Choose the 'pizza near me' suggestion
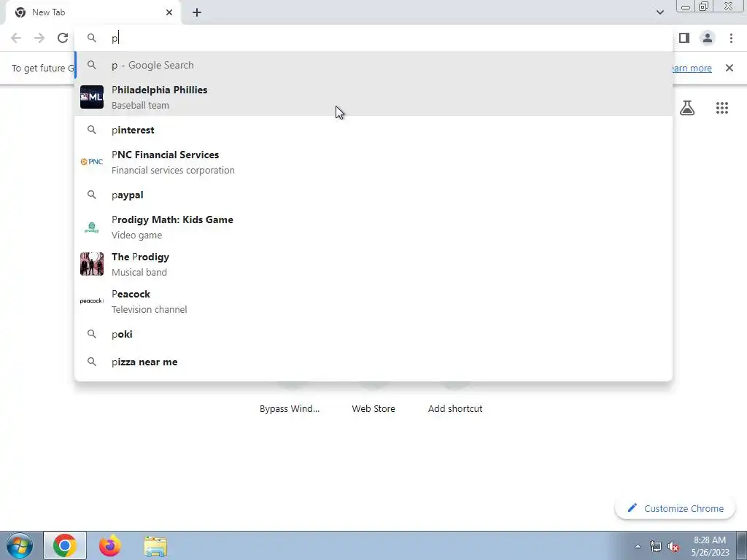The width and height of the screenshot is (747, 560). [373, 362]
